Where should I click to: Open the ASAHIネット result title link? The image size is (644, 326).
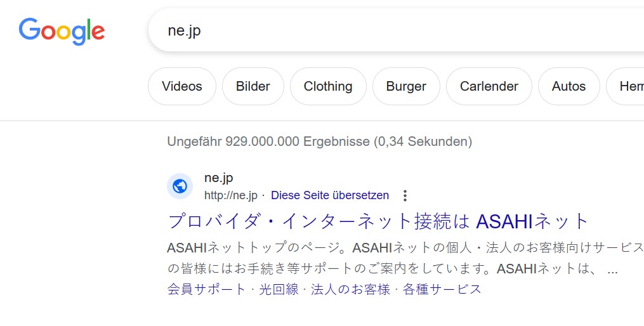pyautogui.click(x=379, y=221)
